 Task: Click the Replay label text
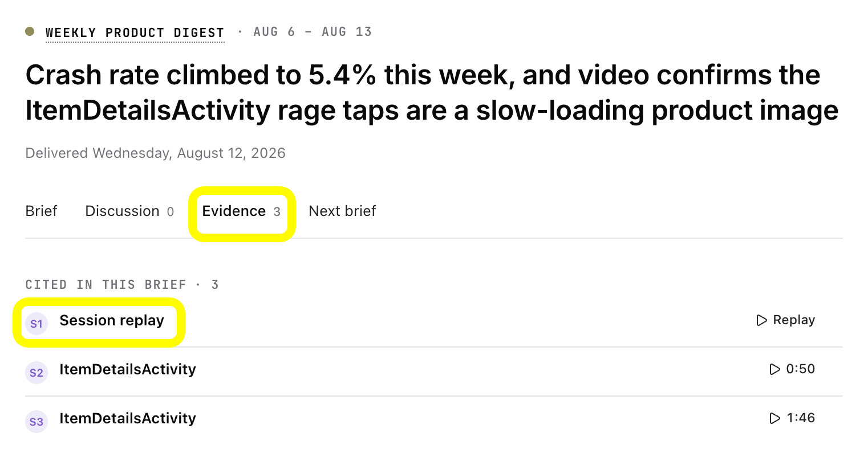click(794, 320)
